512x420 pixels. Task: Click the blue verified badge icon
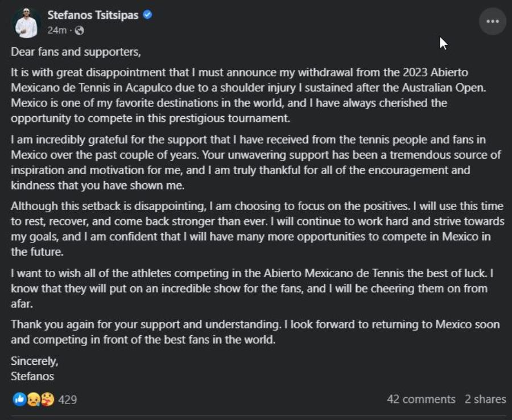coord(147,15)
